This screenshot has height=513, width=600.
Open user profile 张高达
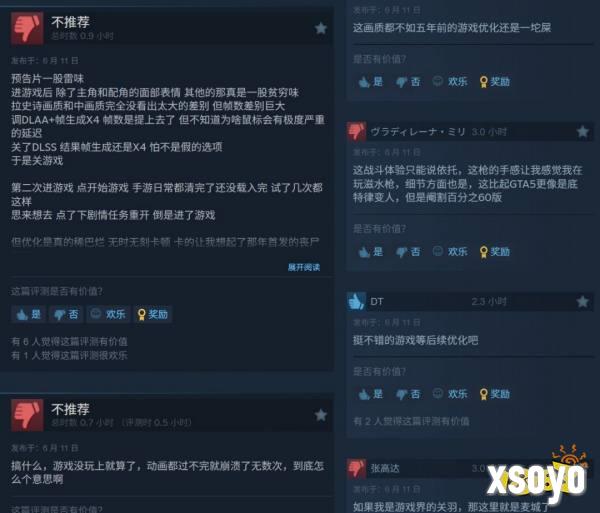point(385,468)
